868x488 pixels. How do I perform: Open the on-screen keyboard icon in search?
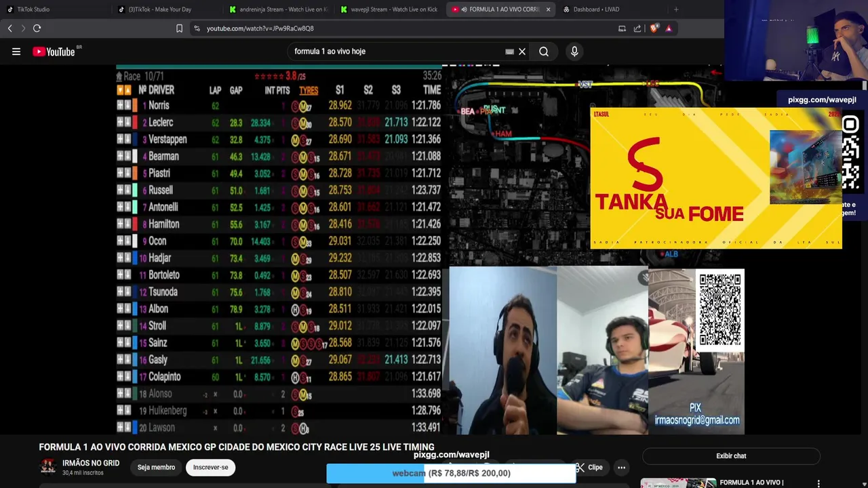[x=509, y=52]
